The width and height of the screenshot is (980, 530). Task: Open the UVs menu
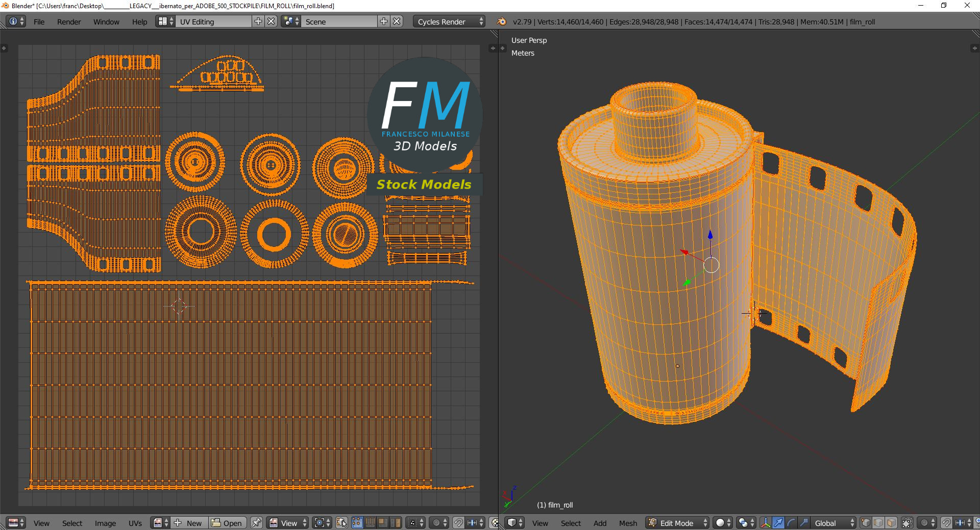tap(135, 523)
